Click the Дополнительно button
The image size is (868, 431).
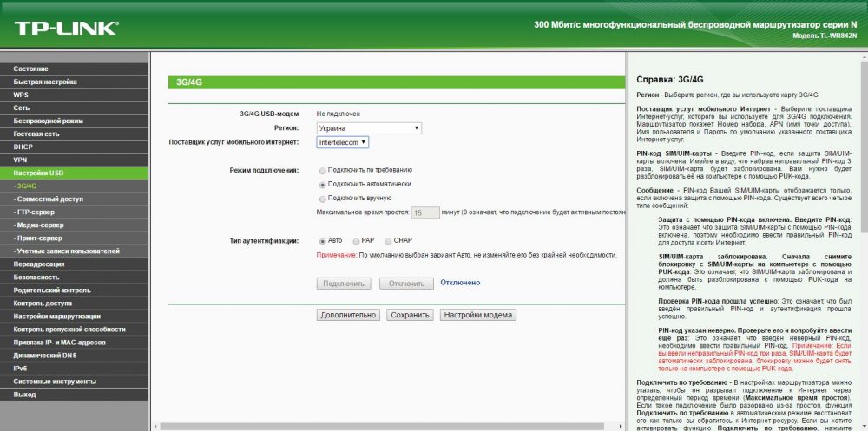[348, 315]
